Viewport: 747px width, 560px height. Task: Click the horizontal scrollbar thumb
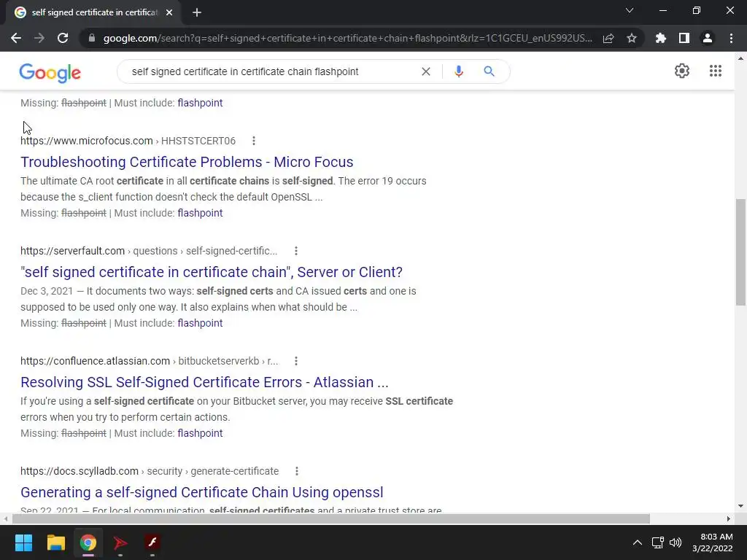pos(331,518)
